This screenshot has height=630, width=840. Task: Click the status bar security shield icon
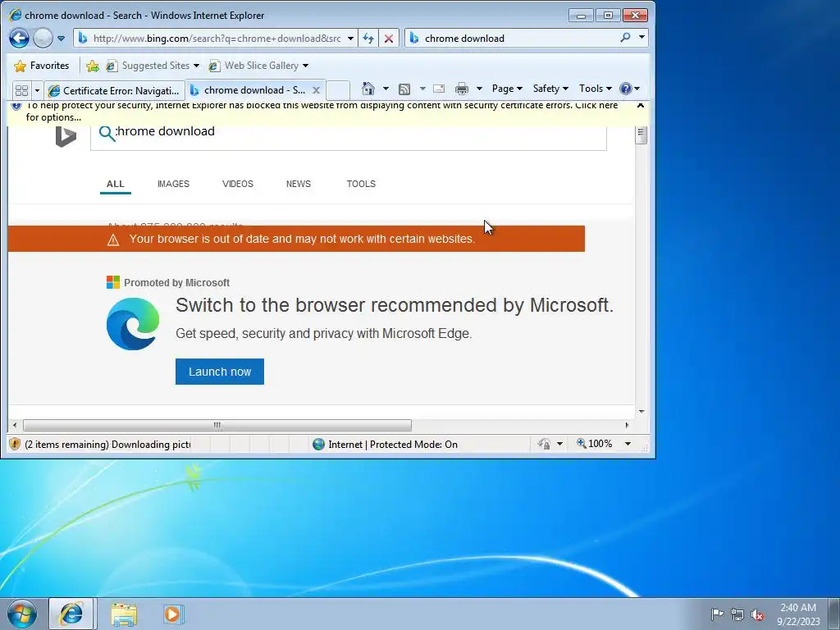point(15,444)
